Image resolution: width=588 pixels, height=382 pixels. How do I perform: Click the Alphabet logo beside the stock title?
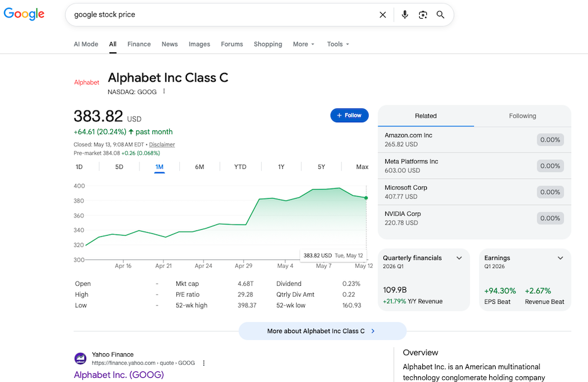click(x=86, y=82)
